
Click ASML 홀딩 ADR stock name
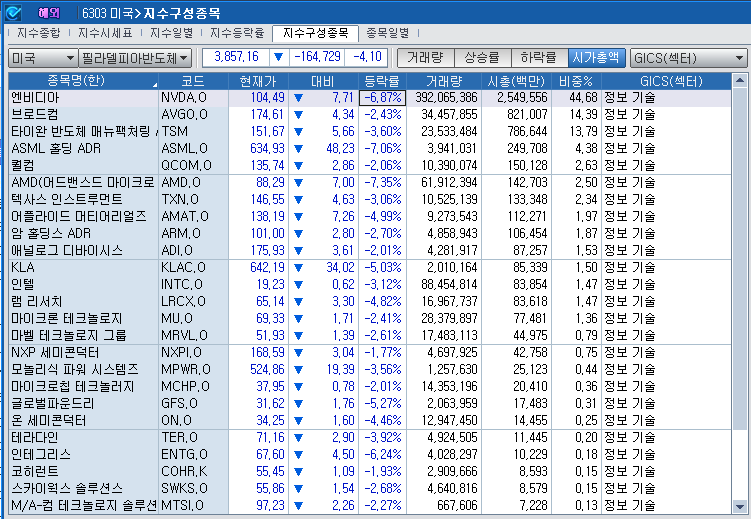[x=56, y=148]
